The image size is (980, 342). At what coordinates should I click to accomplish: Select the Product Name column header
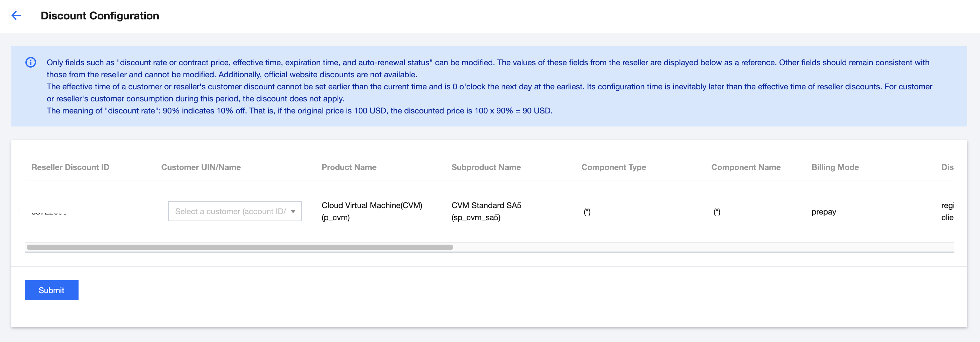tap(349, 167)
